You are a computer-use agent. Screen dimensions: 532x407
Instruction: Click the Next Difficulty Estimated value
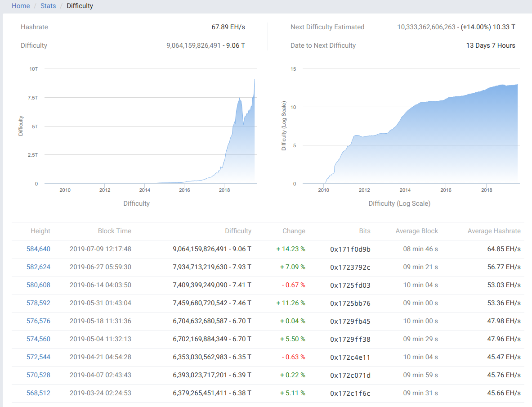pos(456,27)
